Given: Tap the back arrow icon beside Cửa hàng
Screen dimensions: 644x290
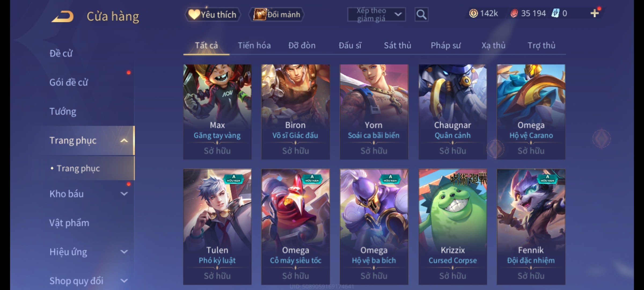Looking at the screenshot, I should [x=63, y=16].
